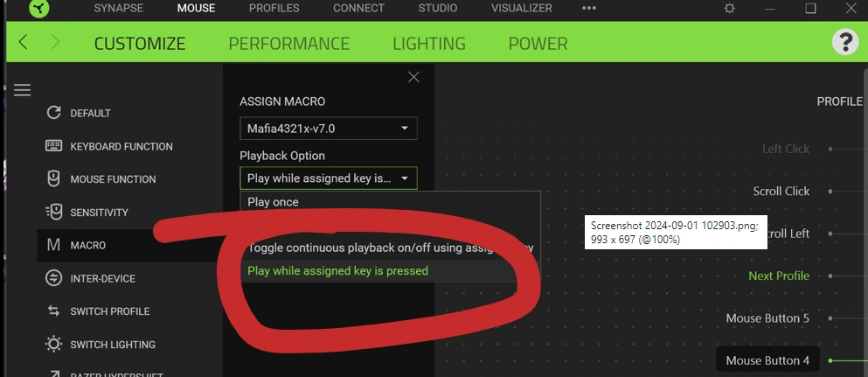Viewport: 868px width, 377px height.
Task: Select Default in the sidebar
Action: pyautogui.click(x=90, y=114)
